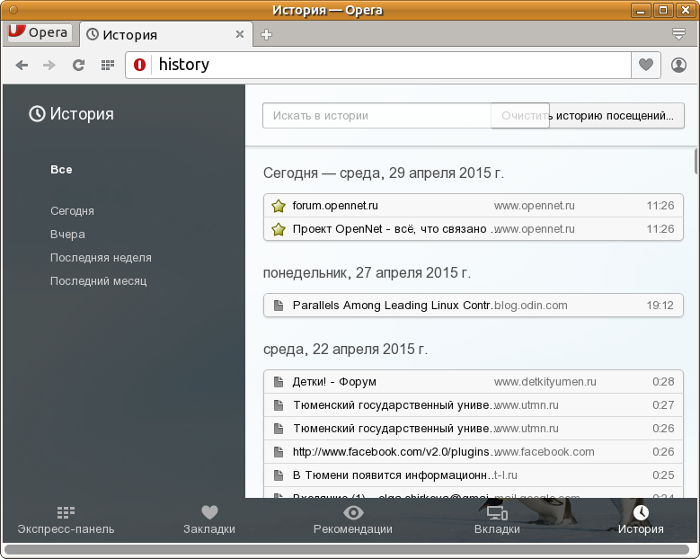Switch to Рекомендации in bottom bar
Viewport: 700px width, 559px height.
(353, 520)
